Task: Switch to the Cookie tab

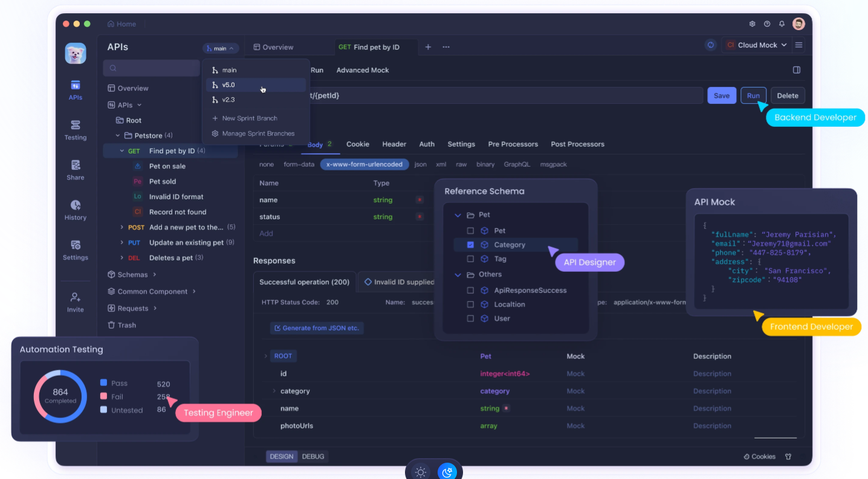Action: click(x=357, y=144)
